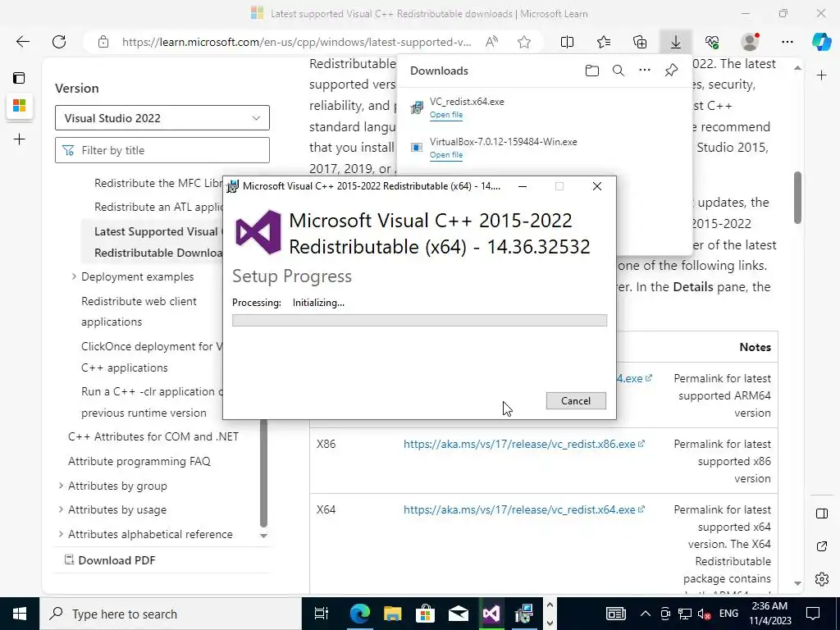Refresh the current page

(x=59, y=42)
